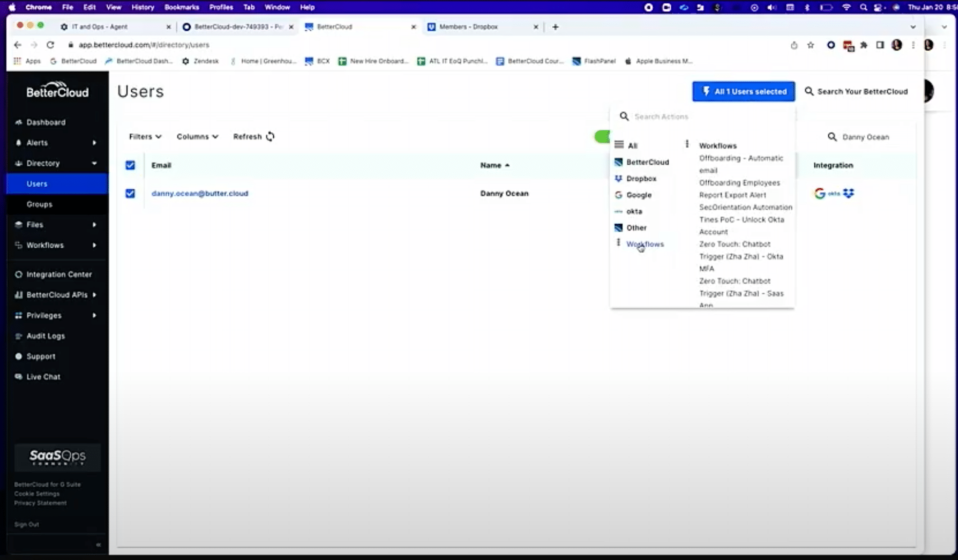Expand the Alerts submenu arrow

pyautogui.click(x=94, y=143)
